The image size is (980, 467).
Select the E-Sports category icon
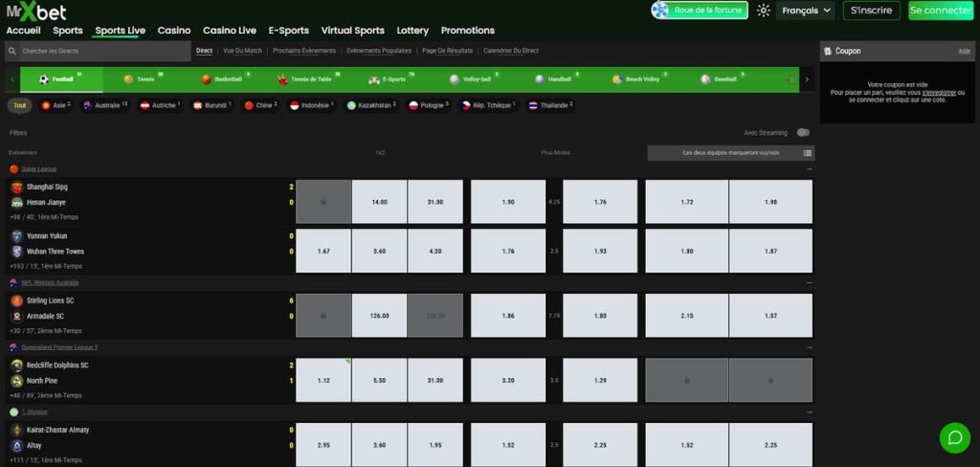click(374, 79)
